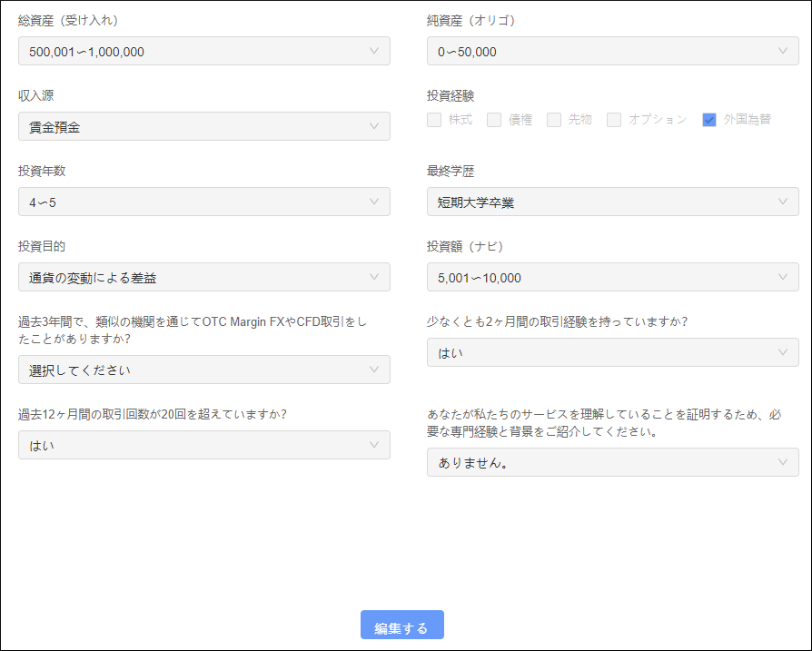This screenshot has height=651, width=812.
Task: Expand the ありません。 dropdown
Action: click(612, 462)
